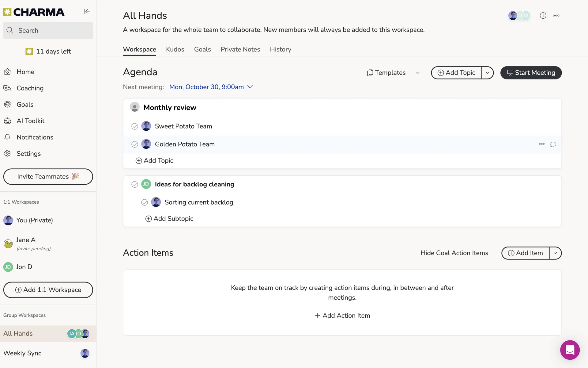Viewport: 588px width, 368px height.
Task: Open the Intercom chat bubble
Action: coord(570,350)
